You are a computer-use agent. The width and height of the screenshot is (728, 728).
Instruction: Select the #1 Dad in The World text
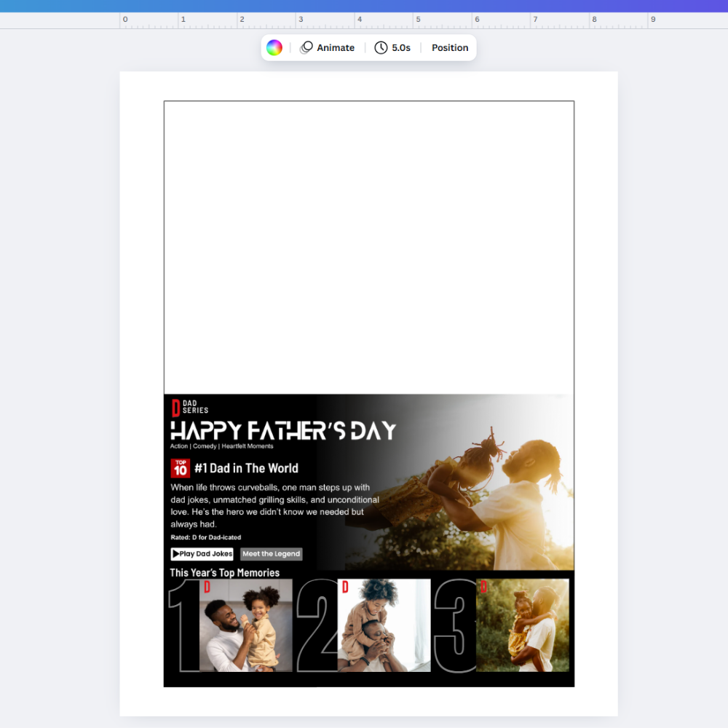(x=247, y=468)
